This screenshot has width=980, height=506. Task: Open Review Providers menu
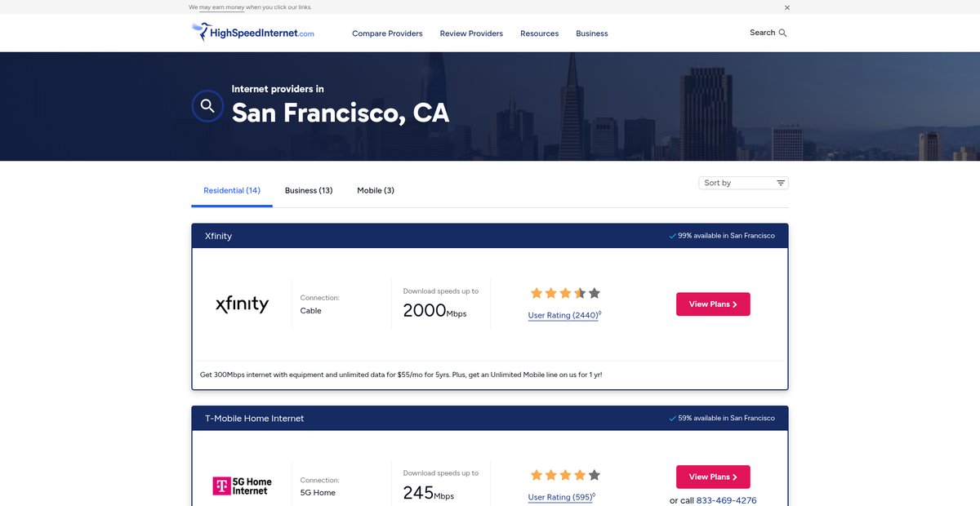[x=471, y=33]
